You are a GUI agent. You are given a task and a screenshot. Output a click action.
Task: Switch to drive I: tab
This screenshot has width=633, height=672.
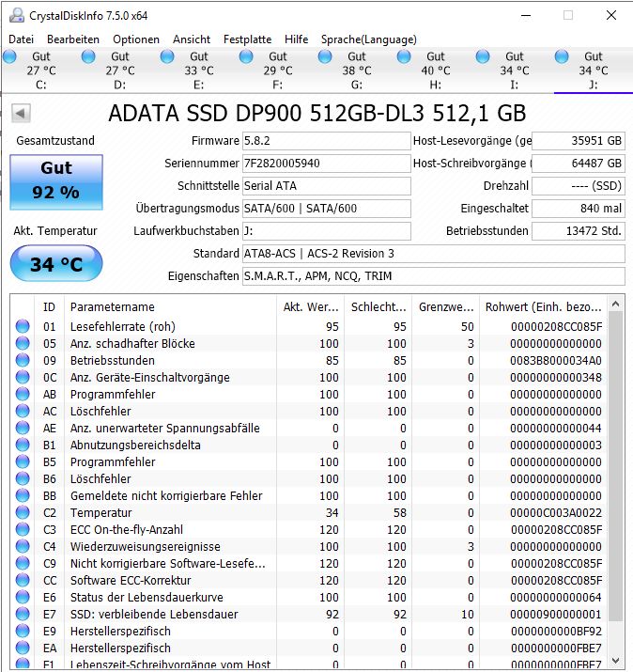coord(514,70)
